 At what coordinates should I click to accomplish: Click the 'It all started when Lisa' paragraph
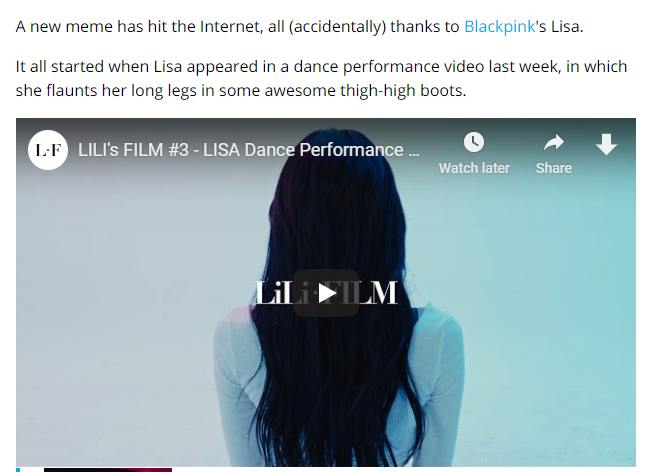tap(321, 78)
